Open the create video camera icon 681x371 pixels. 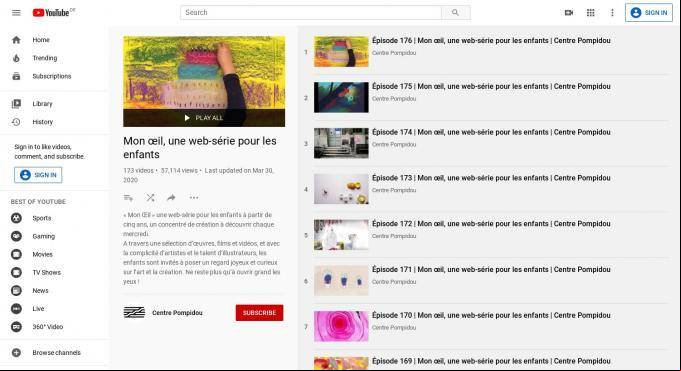(569, 13)
